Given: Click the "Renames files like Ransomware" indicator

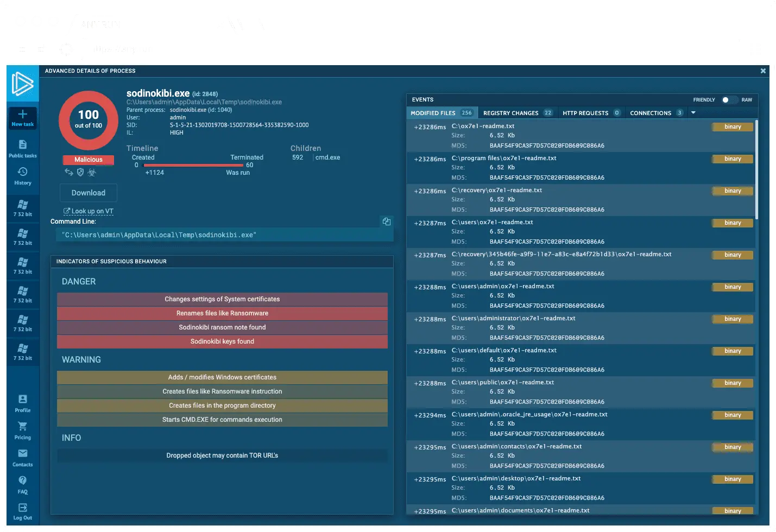Looking at the screenshot, I should click(x=222, y=313).
